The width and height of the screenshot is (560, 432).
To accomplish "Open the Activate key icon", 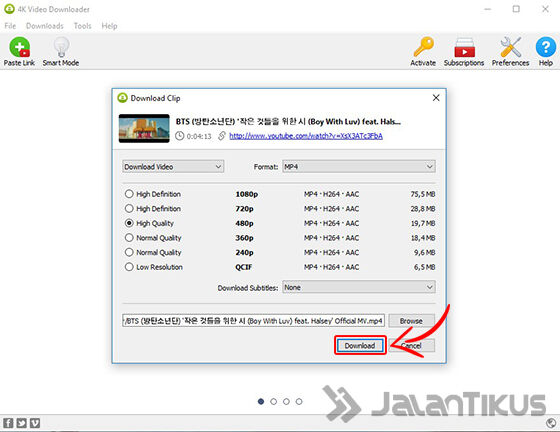I will (x=423, y=47).
